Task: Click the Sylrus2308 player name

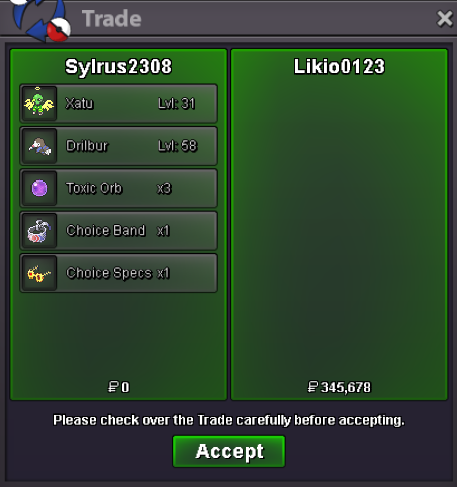Action: click(119, 67)
